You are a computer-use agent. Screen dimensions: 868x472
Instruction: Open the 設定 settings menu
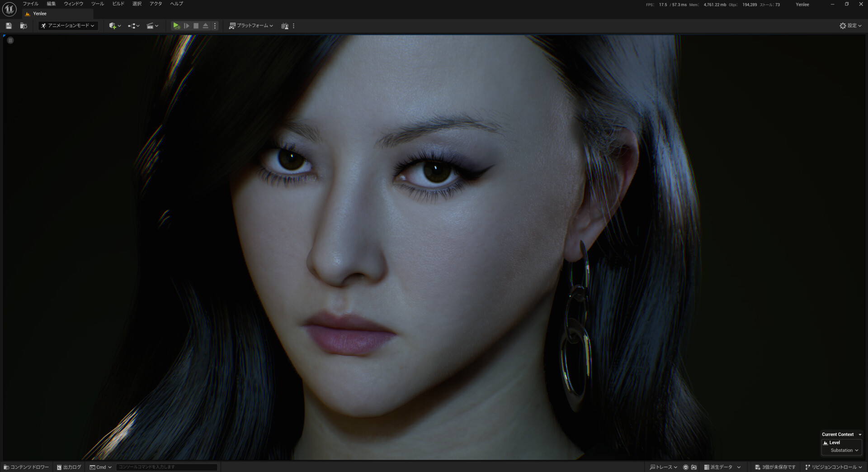pos(850,26)
